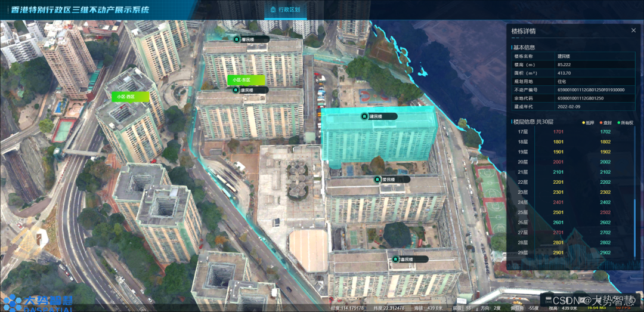
Task: Click the 楼高 value 85.222
Action: click(564, 64)
